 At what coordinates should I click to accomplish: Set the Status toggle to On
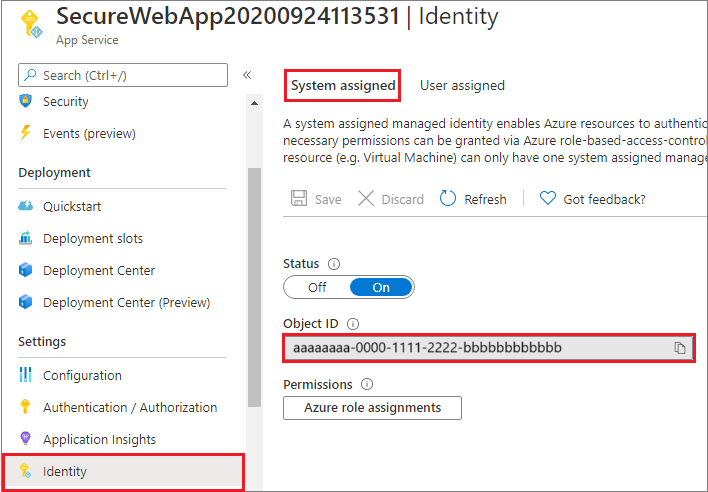click(x=381, y=287)
